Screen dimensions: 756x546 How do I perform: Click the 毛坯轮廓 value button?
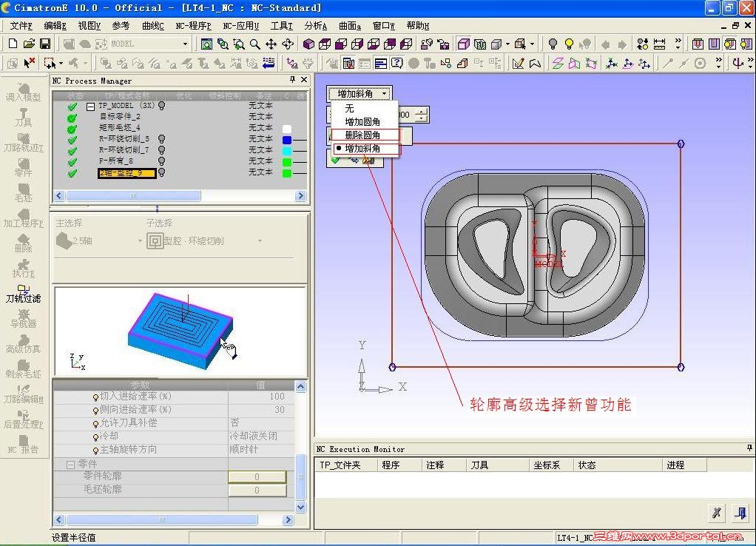click(x=257, y=490)
